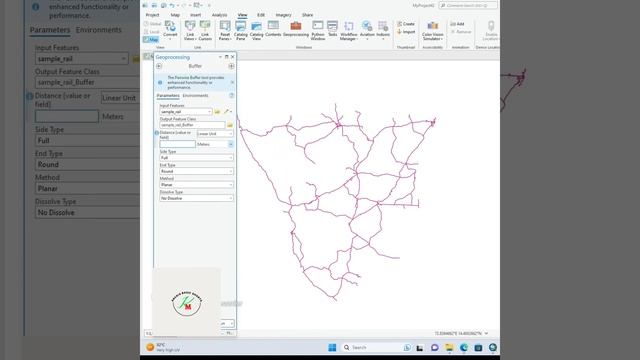Open Workflow Manager in the ribbon
This screenshot has width=640, height=360.
(x=349, y=30)
